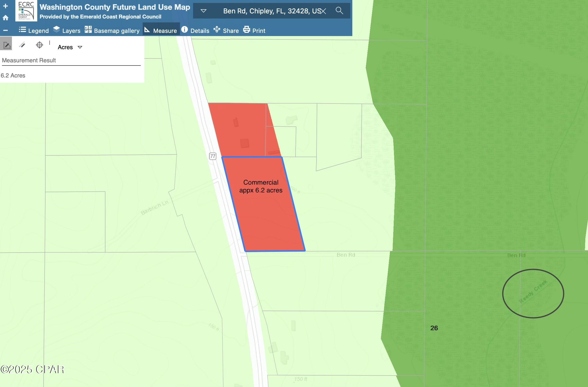The width and height of the screenshot is (588, 387).
Task: Open the Layers panel
Action: 67,30
